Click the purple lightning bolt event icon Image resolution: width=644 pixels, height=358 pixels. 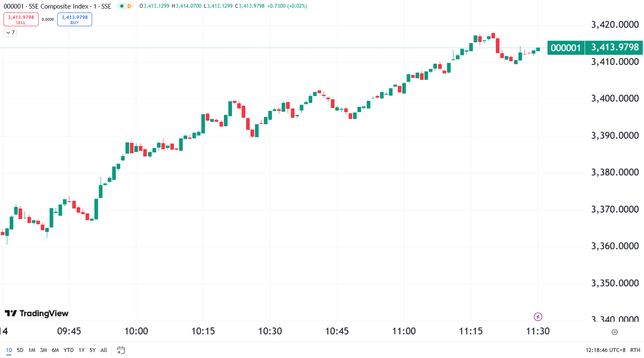click(538, 317)
